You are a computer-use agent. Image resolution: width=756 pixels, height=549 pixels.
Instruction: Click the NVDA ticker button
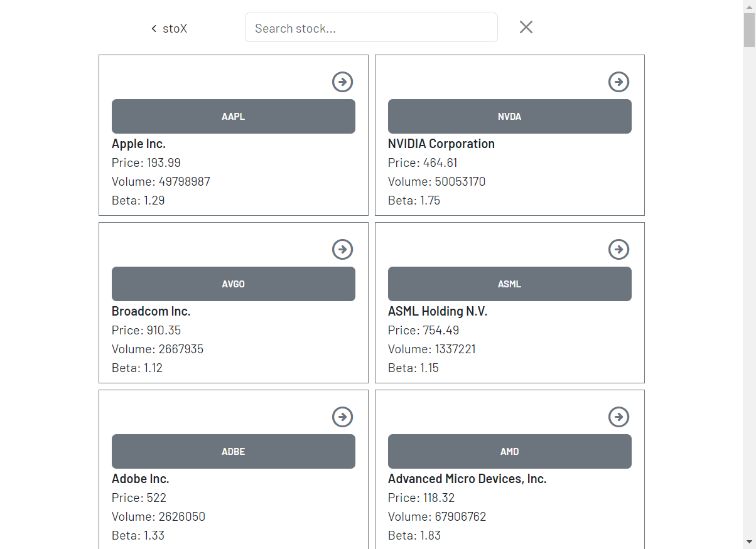pyautogui.click(x=510, y=116)
